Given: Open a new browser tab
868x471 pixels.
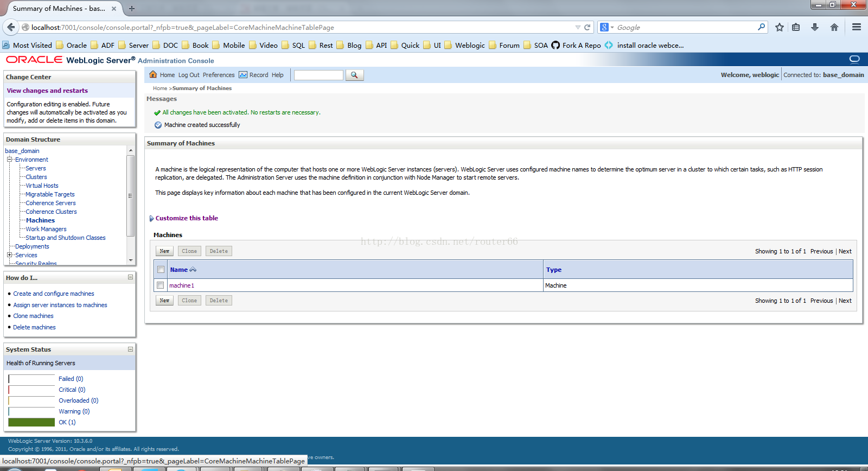Looking at the screenshot, I should [132, 8].
